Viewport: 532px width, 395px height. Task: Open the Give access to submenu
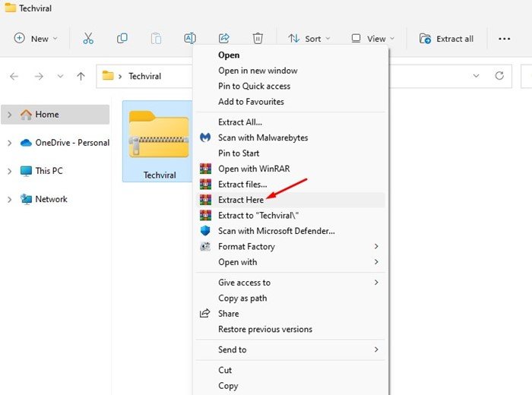(290, 283)
